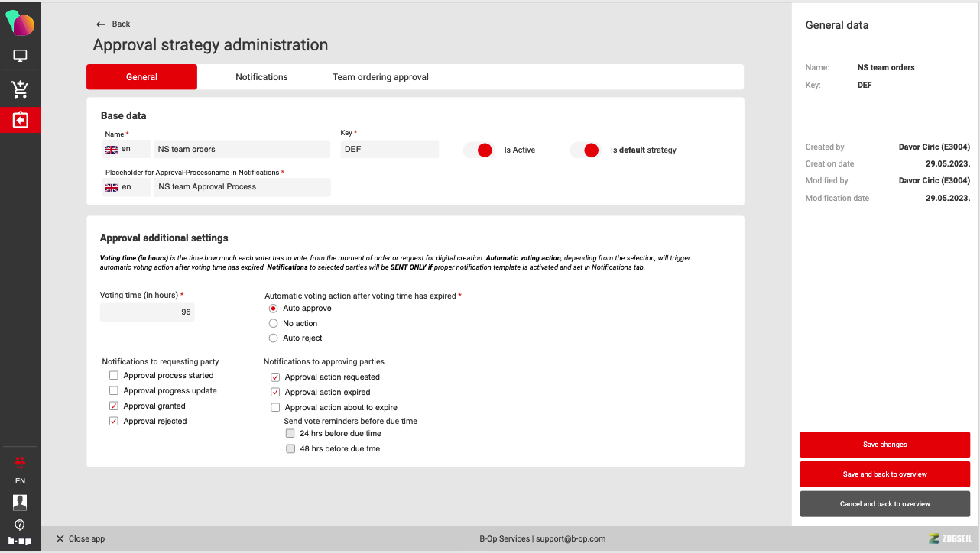This screenshot has height=553, width=980.
Task: Click the colorful app logo in sidebar
Action: 20,24
